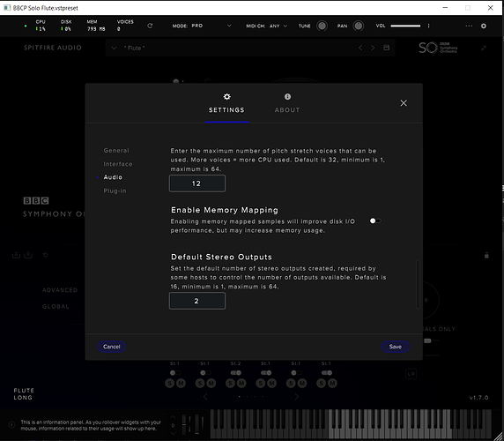
Task: Click the vertical dots next to VOL slider
Action: pyautogui.click(x=428, y=26)
